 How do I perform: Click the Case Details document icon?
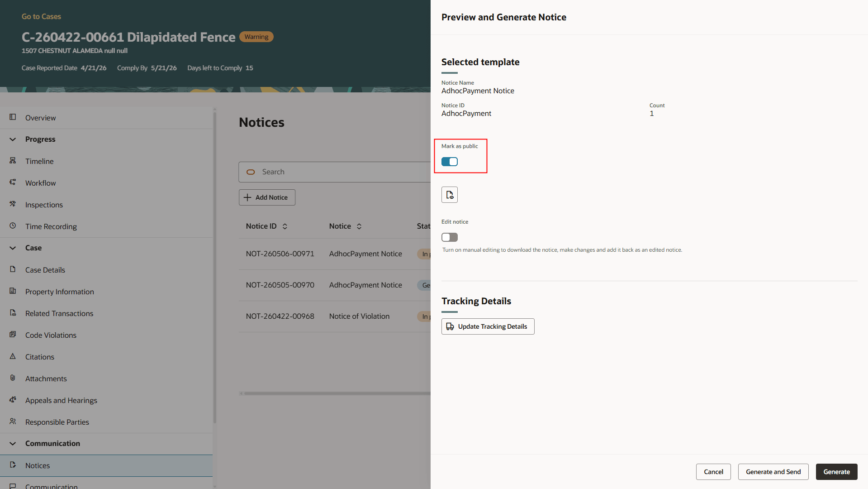(13, 269)
